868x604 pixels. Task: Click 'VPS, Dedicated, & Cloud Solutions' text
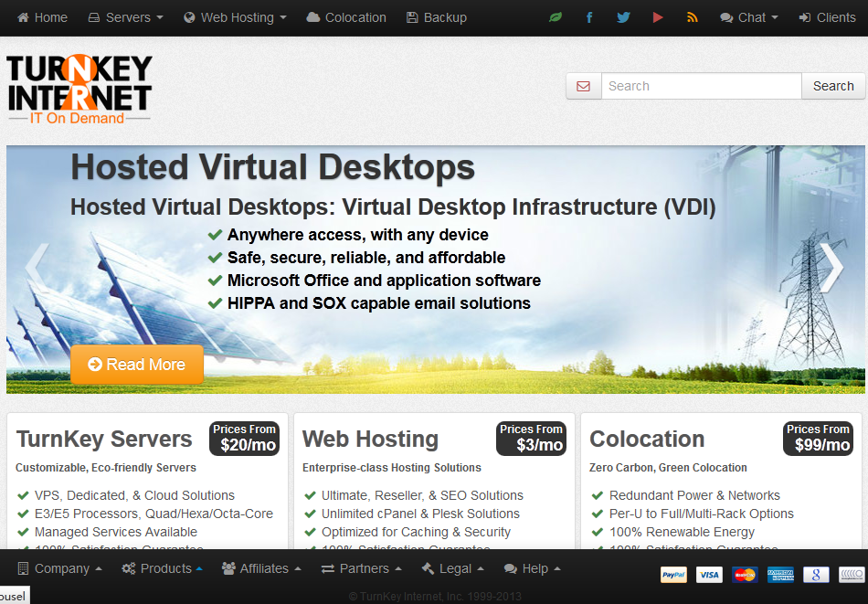coord(134,495)
